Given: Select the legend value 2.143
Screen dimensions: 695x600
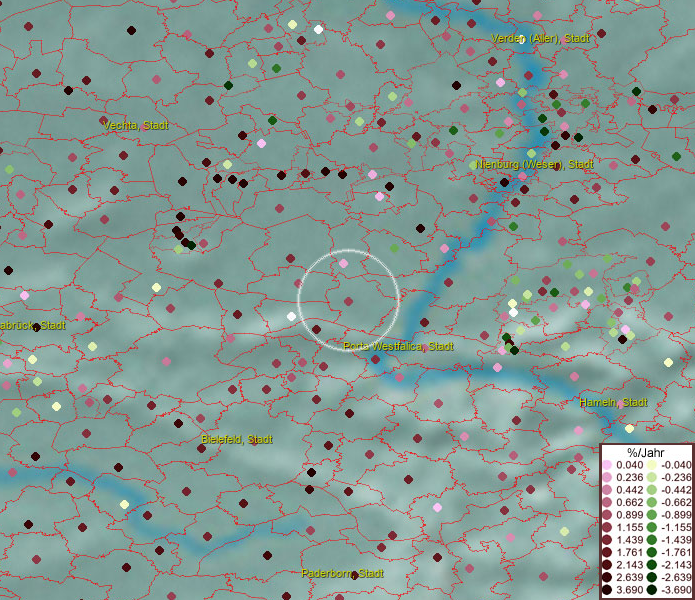Looking at the screenshot, I should click(x=629, y=565).
